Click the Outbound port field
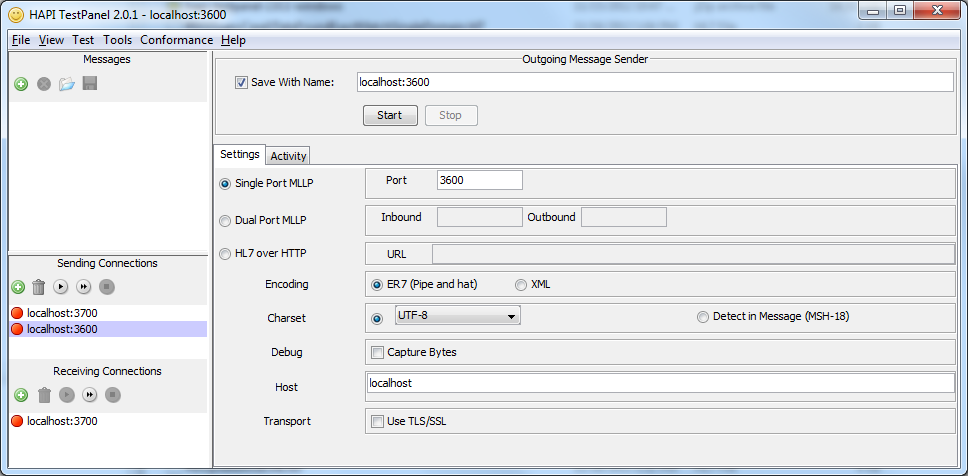Screen dimensions: 968x476 coord(624,217)
